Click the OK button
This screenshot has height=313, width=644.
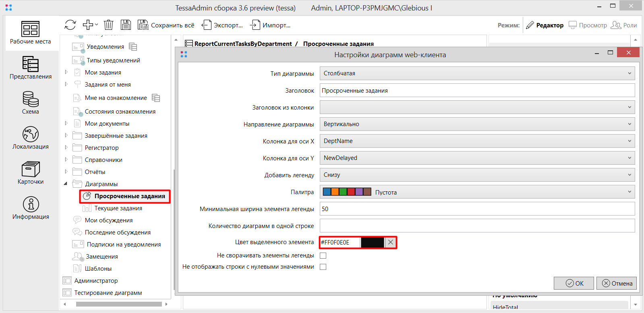[574, 283]
